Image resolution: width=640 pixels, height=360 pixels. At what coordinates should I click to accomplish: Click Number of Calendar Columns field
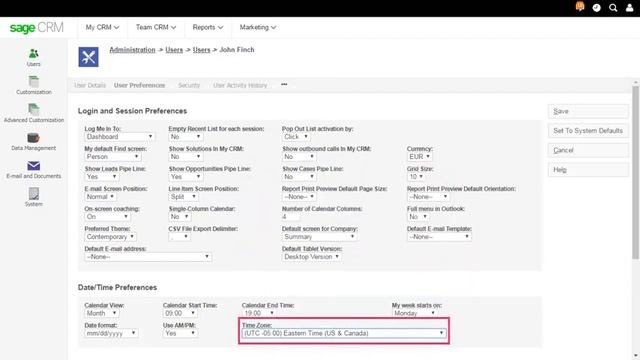(x=291, y=217)
